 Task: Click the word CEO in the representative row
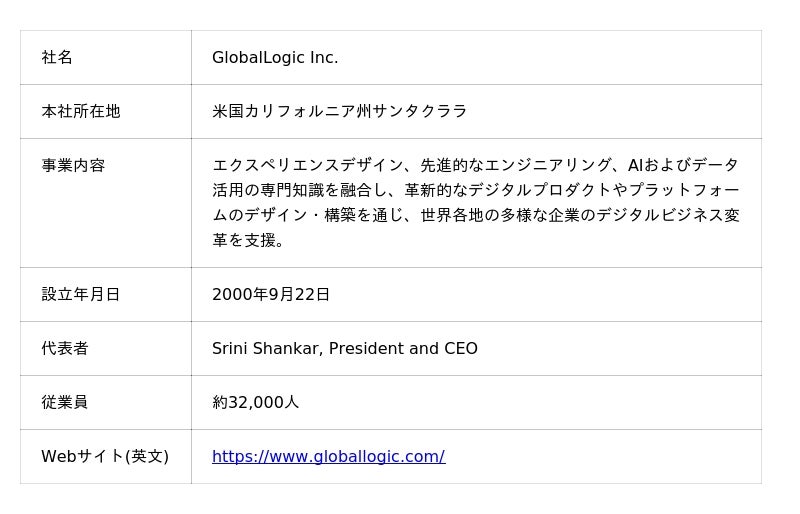click(461, 349)
